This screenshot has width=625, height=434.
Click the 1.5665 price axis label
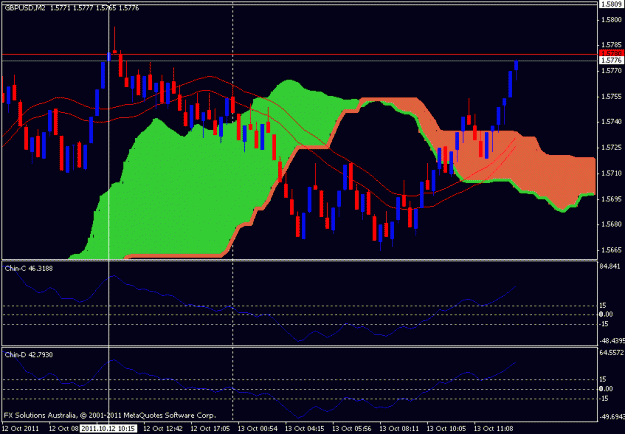611,250
